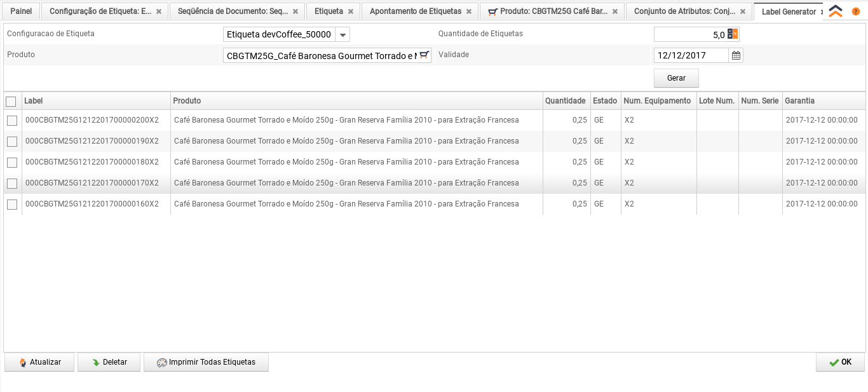Switch to the Painel tab
868x392 pixels.
(21, 11)
